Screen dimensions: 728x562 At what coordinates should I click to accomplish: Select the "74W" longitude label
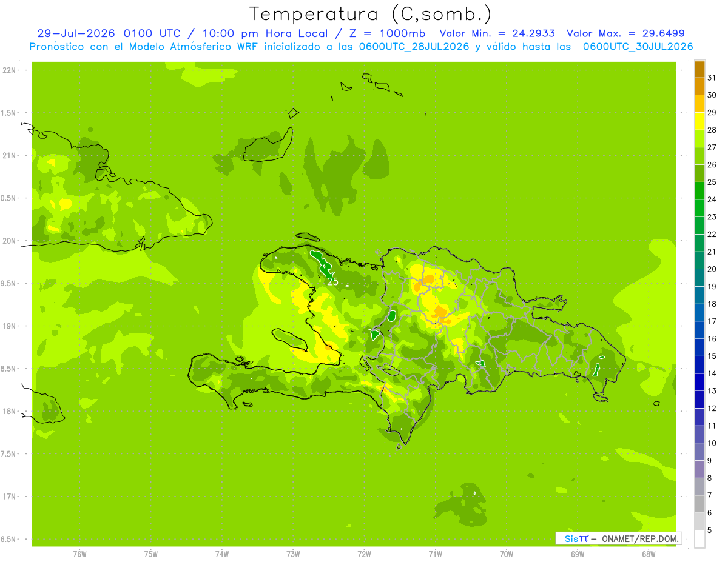[x=221, y=554]
